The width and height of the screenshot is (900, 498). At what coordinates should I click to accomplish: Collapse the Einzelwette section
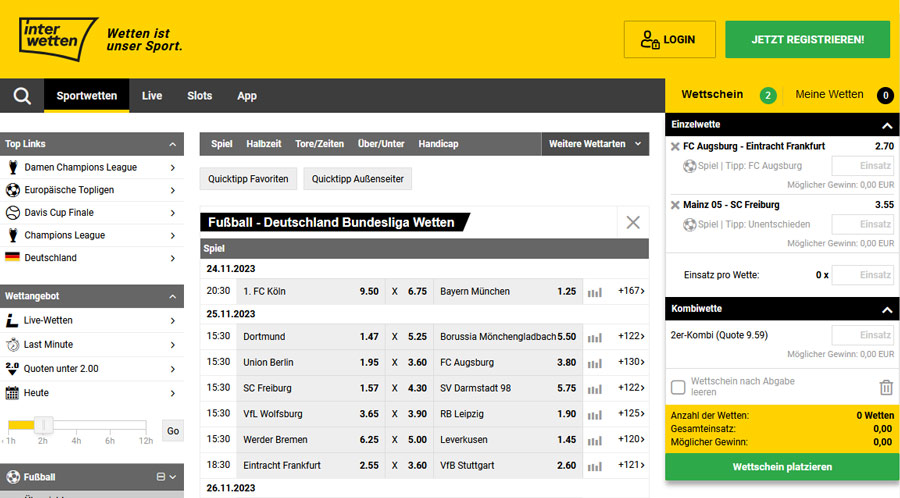tap(887, 125)
